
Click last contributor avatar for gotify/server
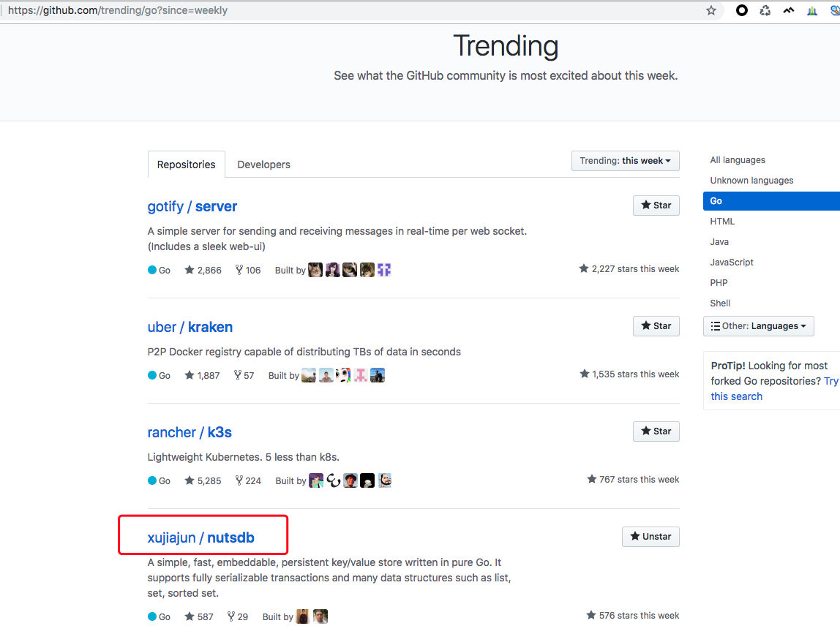384,270
